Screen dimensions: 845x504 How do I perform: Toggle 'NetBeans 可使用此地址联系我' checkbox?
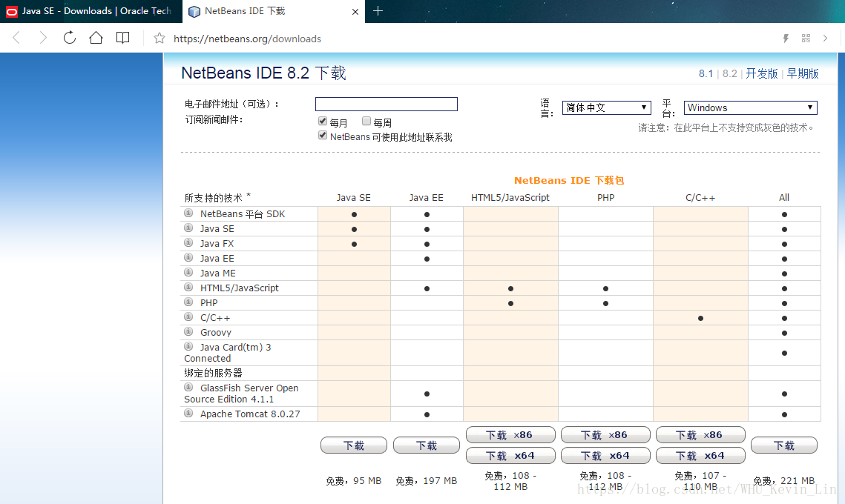(x=323, y=136)
